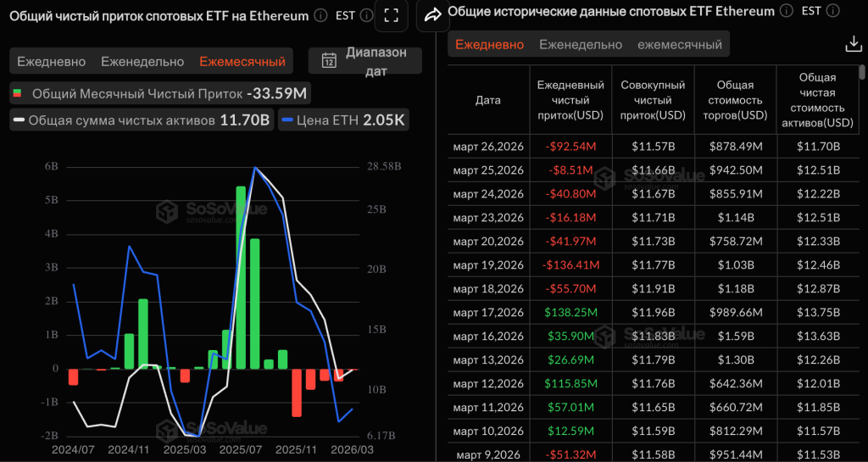Click the Дата column header

488,100
